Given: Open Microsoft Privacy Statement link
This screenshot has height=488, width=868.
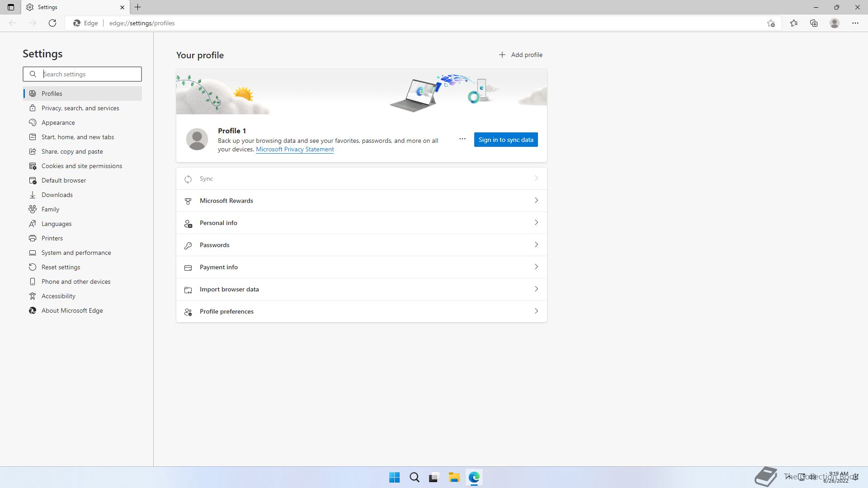Looking at the screenshot, I should [x=295, y=150].
